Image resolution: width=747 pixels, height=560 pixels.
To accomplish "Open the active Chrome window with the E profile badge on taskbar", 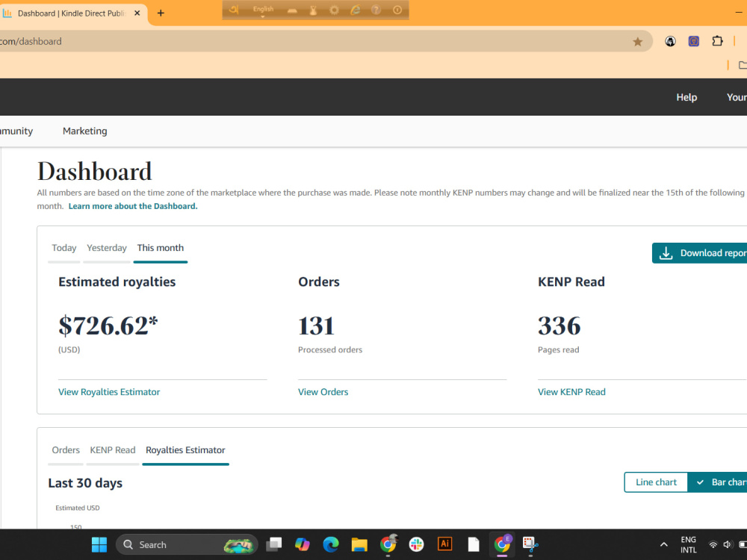I will pos(502,544).
